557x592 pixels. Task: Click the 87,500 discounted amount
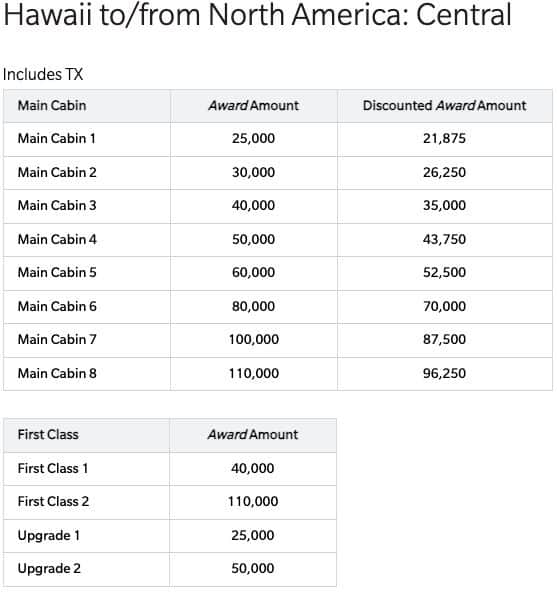click(444, 339)
